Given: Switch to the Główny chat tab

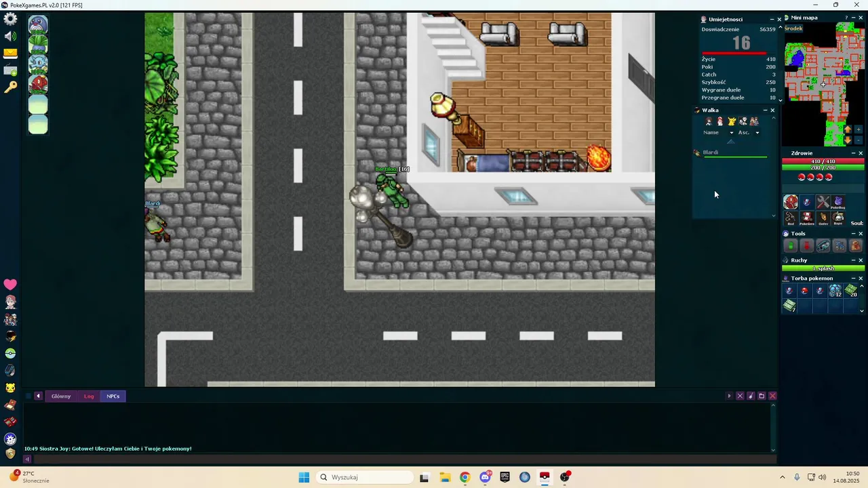Looking at the screenshot, I should [x=61, y=396].
